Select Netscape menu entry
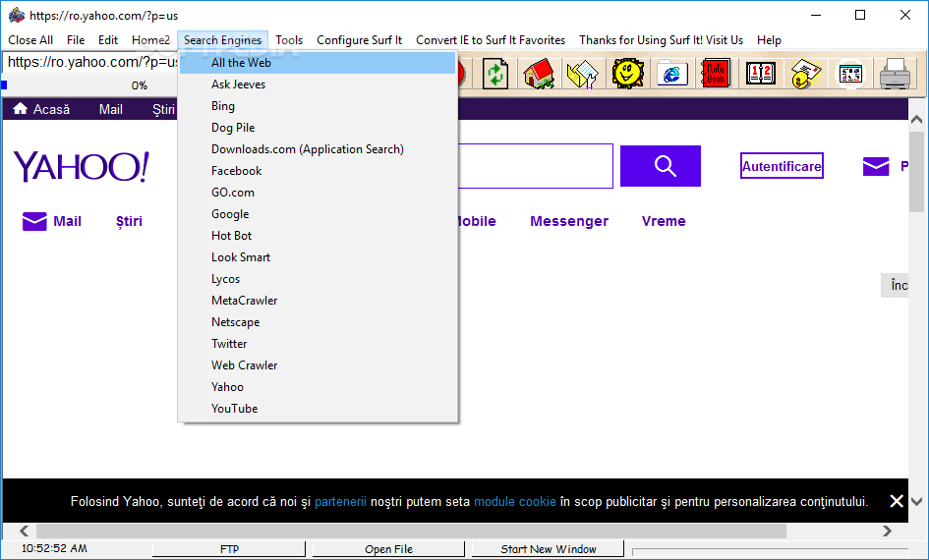 (318, 322)
